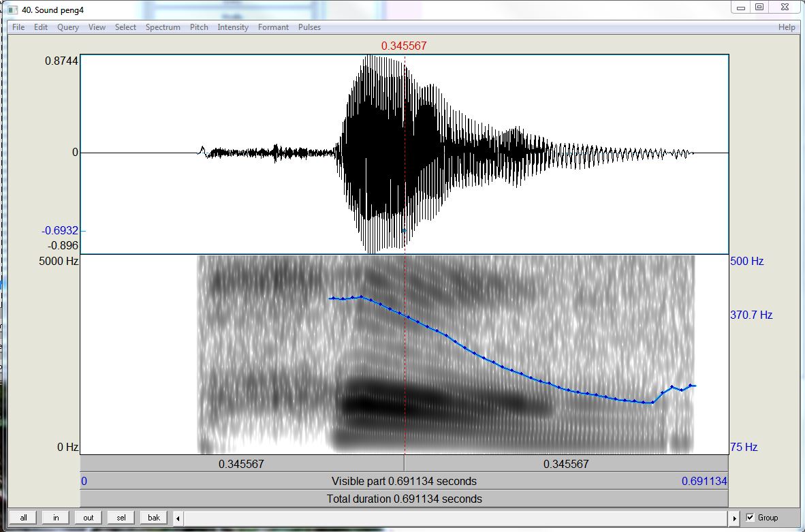
Task: Click the 370.7 Hz pitch value
Action: pos(751,315)
